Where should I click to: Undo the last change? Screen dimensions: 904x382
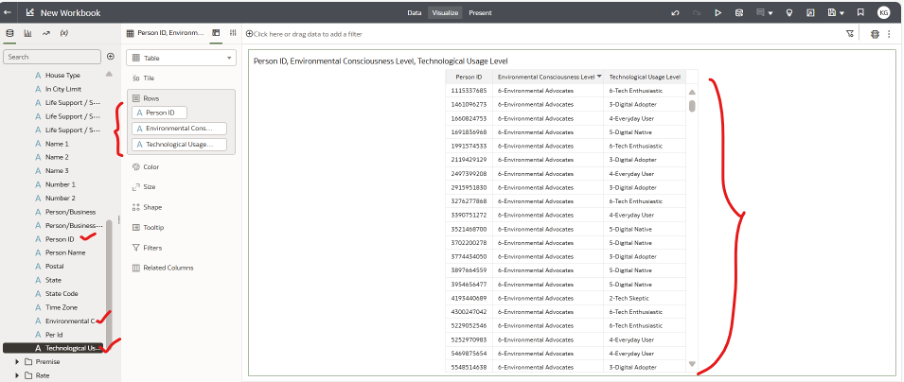tap(675, 13)
